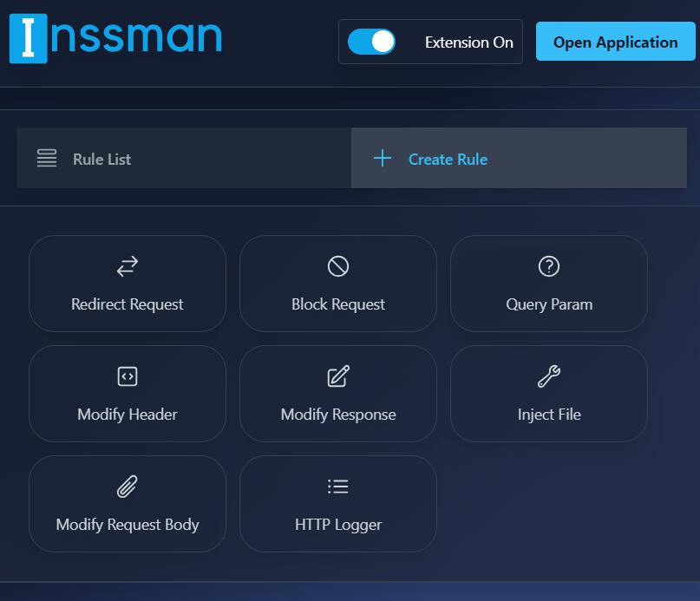Click the plus icon beside Create Rule
Image resolution: width=700 pixels, height=601 pixels.
(383, 158)
